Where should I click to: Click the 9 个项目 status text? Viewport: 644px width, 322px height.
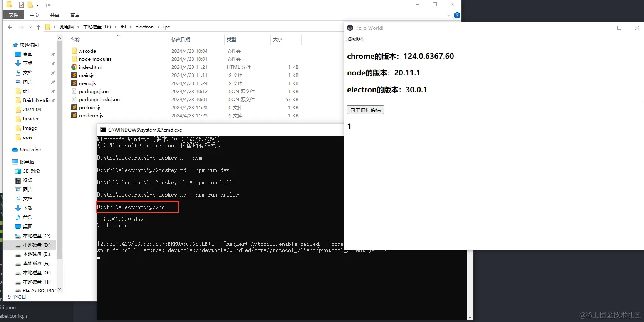pyautogui.click(x=17, y=297)
